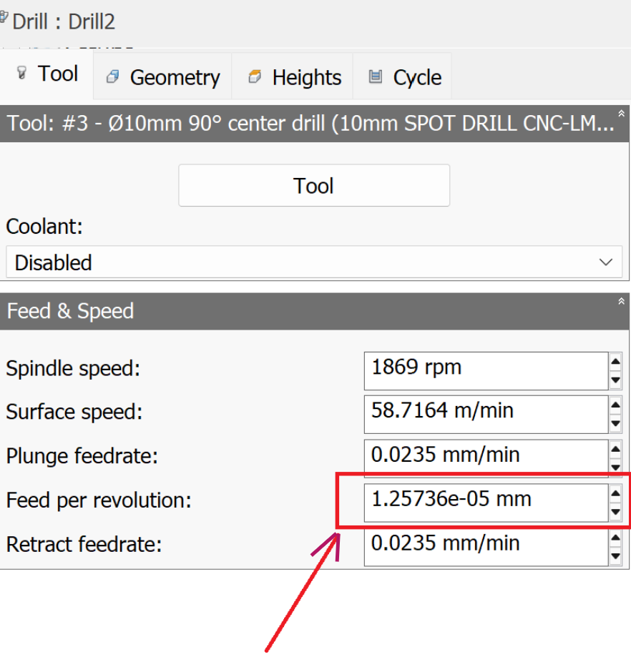Click the Retract feedrate input field
Screen dimensions: 631x672
click(x=486, y=547)
